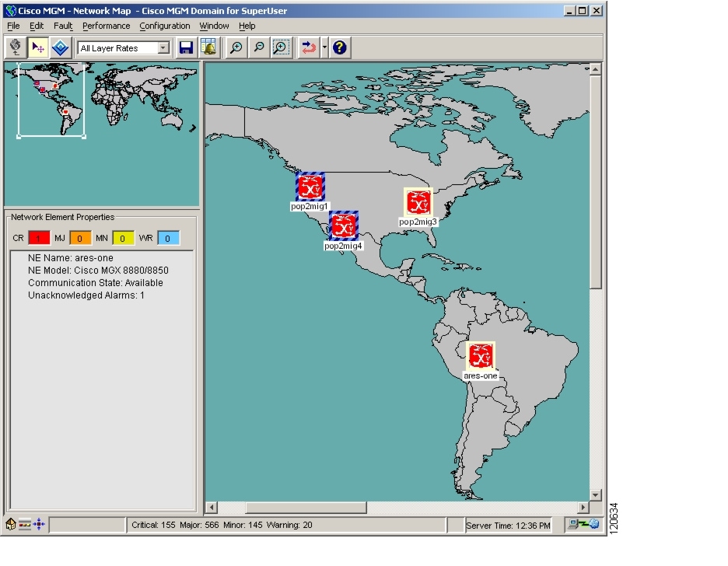Click the vertical scrollbar thumb beside the map
This screenshot has height=566, width=728.
(x=596, y=183)
